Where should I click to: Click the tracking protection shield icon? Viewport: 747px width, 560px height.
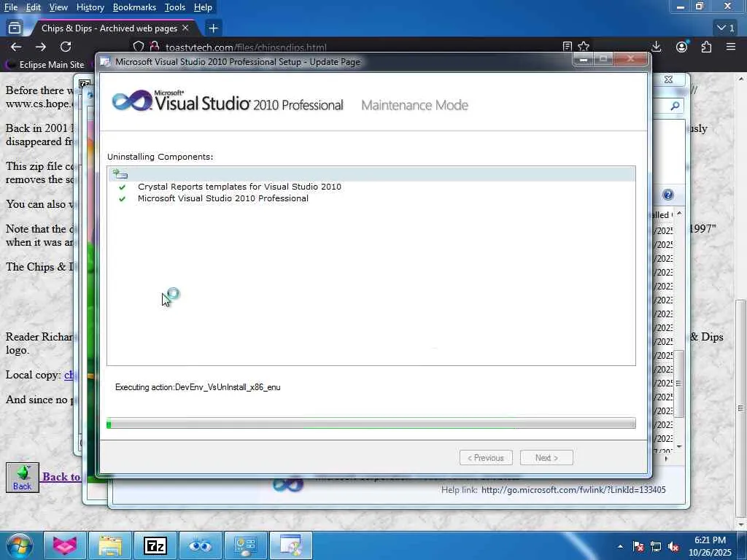[x=138, y=47]
